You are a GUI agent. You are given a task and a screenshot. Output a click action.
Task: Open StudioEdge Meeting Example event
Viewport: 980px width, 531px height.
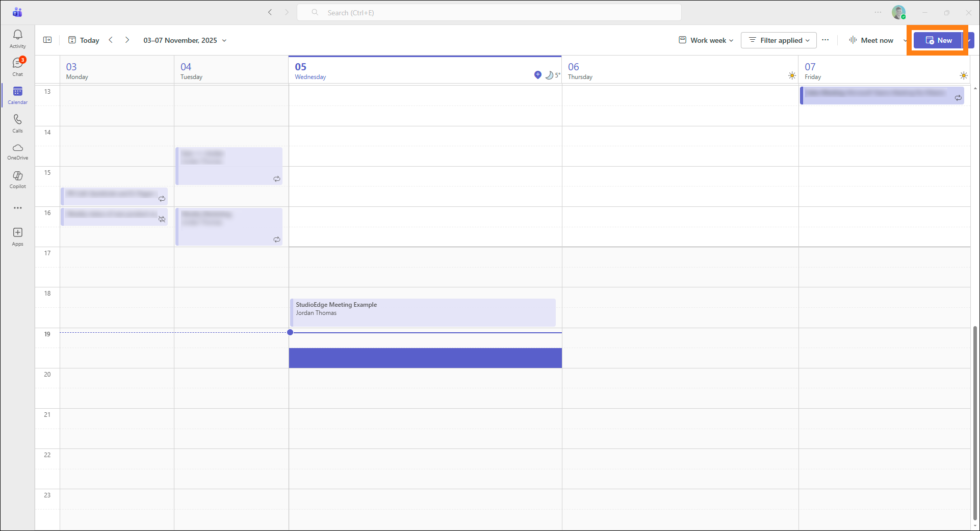pos(422,312)
